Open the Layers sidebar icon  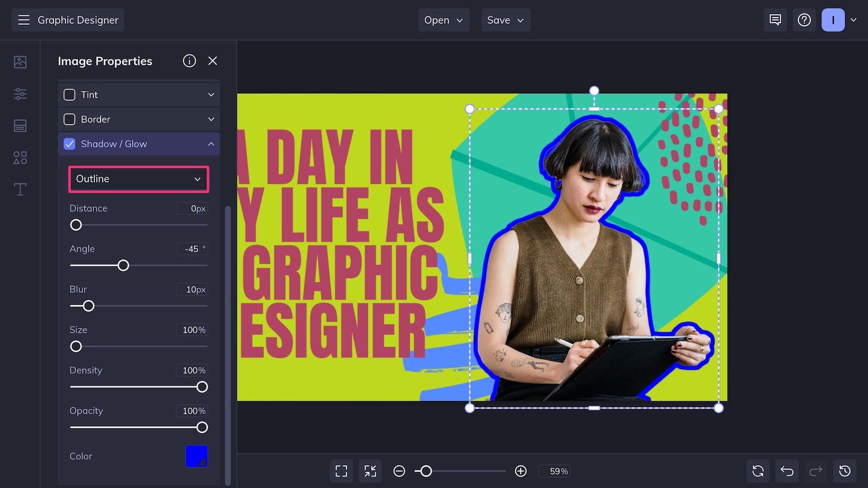pyautogui.click(x=20, y=126)
